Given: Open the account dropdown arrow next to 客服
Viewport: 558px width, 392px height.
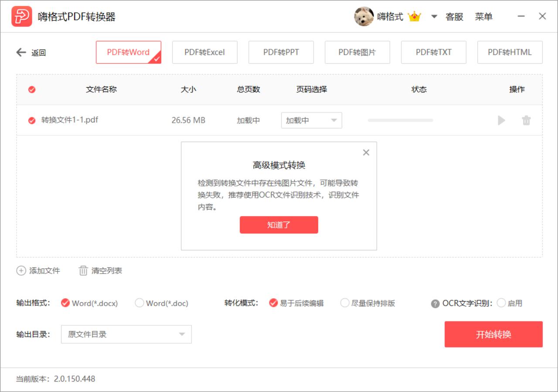Looking at the screenshot, I should (434, 17).
